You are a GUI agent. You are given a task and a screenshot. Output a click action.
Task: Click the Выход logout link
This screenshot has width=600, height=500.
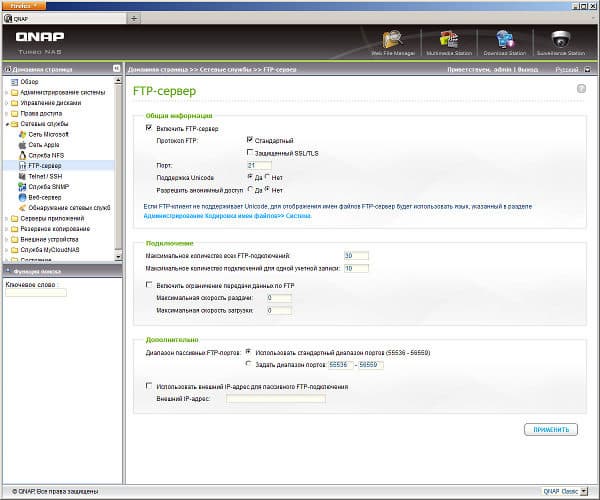[528, 70]
